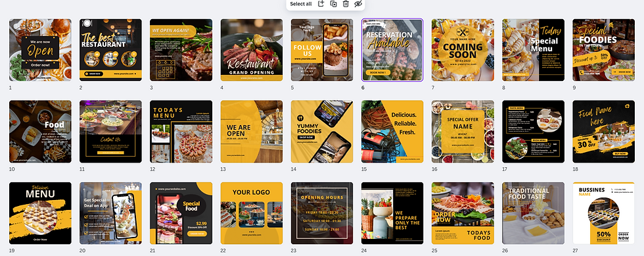The height and width of the screenshot is (256, 644).
Task: Select 'Your Logo' page 22 thumbnail
Action: pyautogui.click(x=251, y=213)
